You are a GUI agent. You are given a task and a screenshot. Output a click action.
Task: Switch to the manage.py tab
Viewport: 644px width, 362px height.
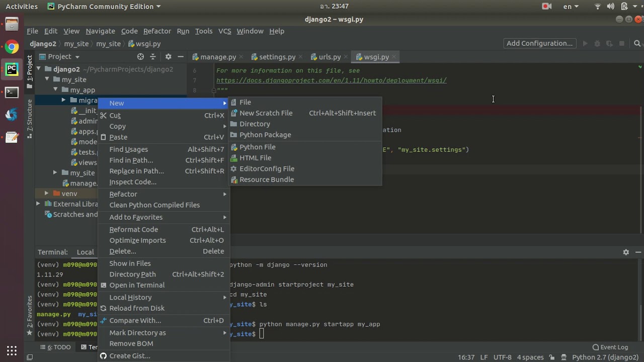tap(218, 57)
